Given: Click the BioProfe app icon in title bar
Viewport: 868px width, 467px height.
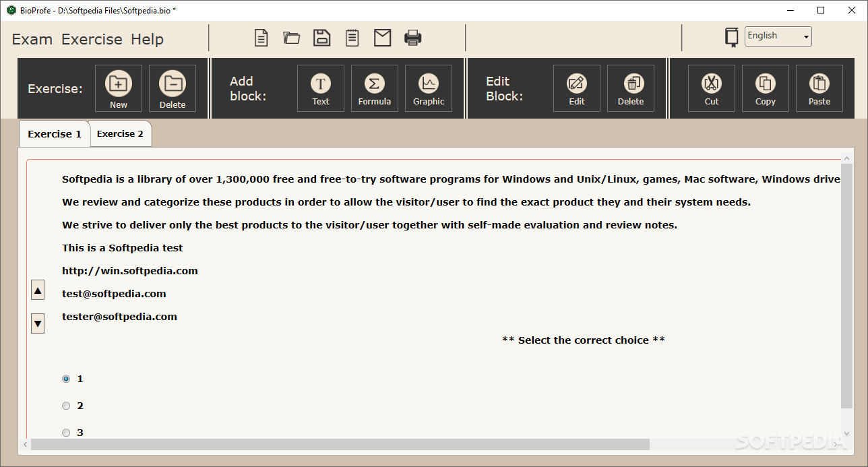Looking at the screenshot, I should [x=11, y=10].
